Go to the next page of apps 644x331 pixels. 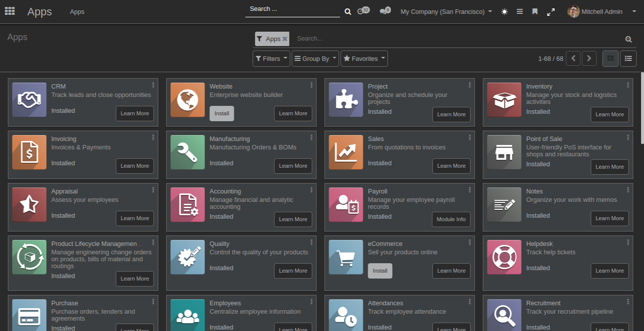589,58
